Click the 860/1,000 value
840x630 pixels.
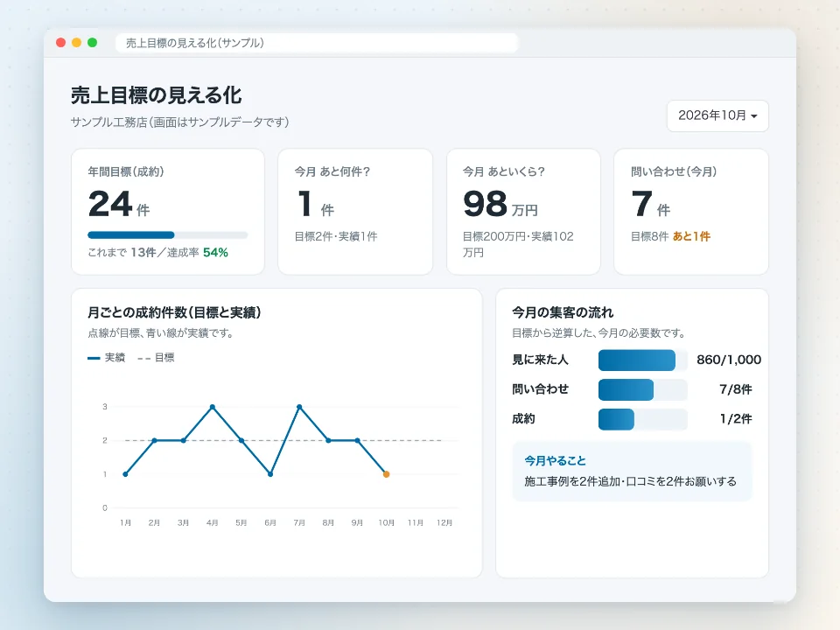coord(729,360)
